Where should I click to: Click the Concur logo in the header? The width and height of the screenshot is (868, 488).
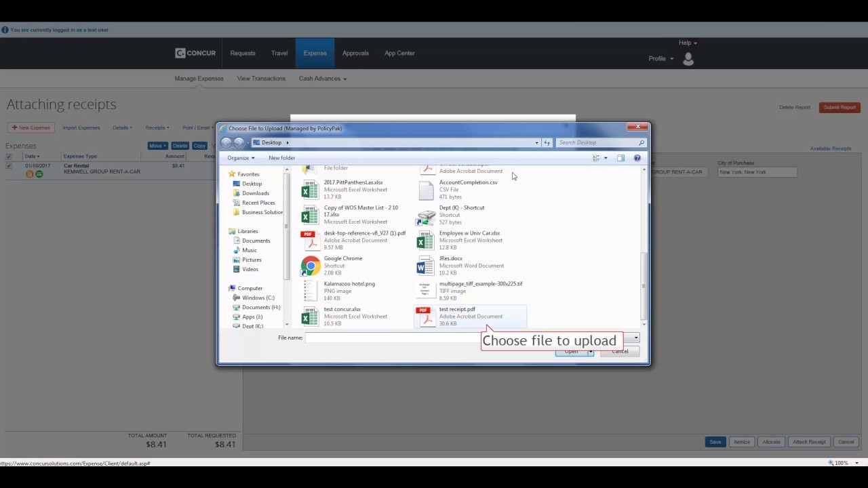coord(195,53)
